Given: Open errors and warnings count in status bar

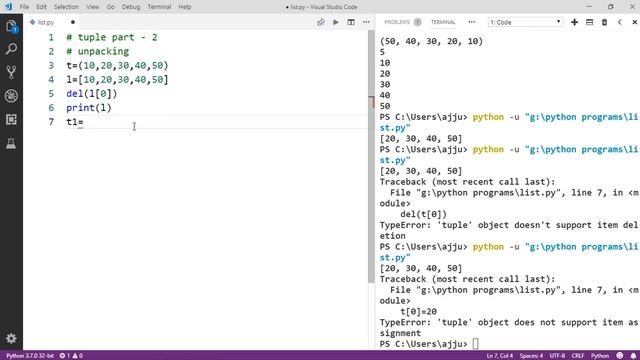Looking at the screenshot, I should 71,356.
